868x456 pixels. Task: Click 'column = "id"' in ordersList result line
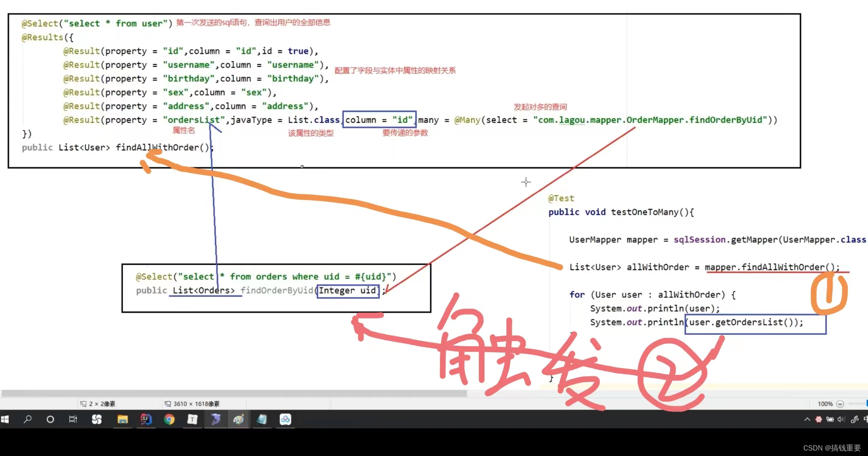pyautogui.click(x=379, y=120)
